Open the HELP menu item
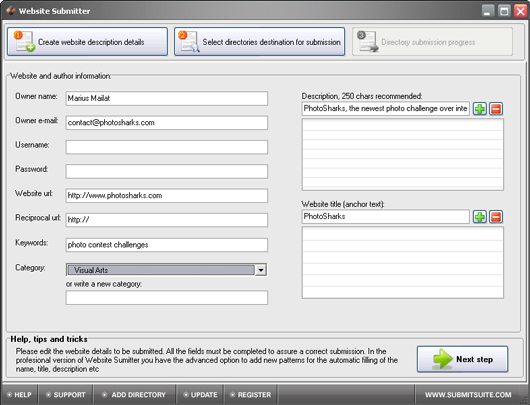Viewport: 530px width, 405px height. pyautogui.click(x=19, y=395)
